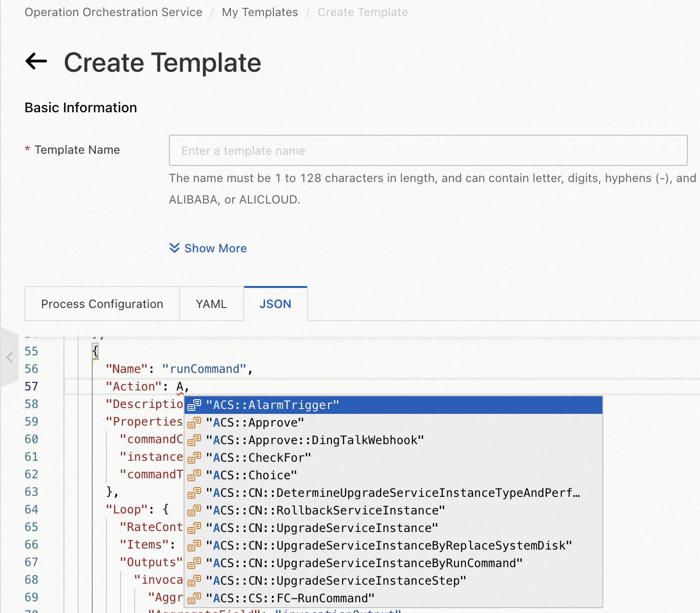Screen dimensions: 700x613
Task: Open My Templates breadcrumb link
Action: point(260,12)
